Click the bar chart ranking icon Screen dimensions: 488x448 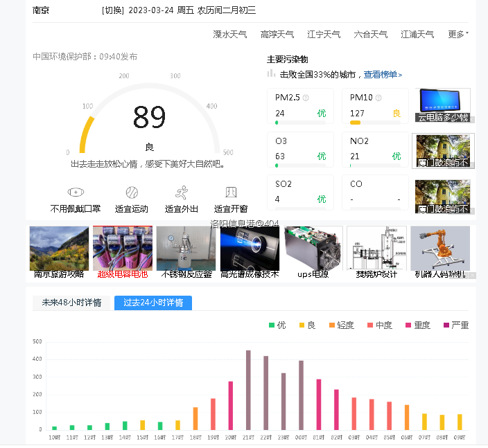[x=271, y=73]
